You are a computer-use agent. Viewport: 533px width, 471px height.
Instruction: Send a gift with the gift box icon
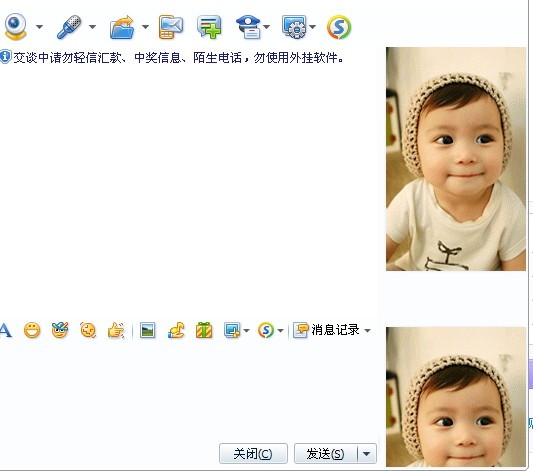204,330
